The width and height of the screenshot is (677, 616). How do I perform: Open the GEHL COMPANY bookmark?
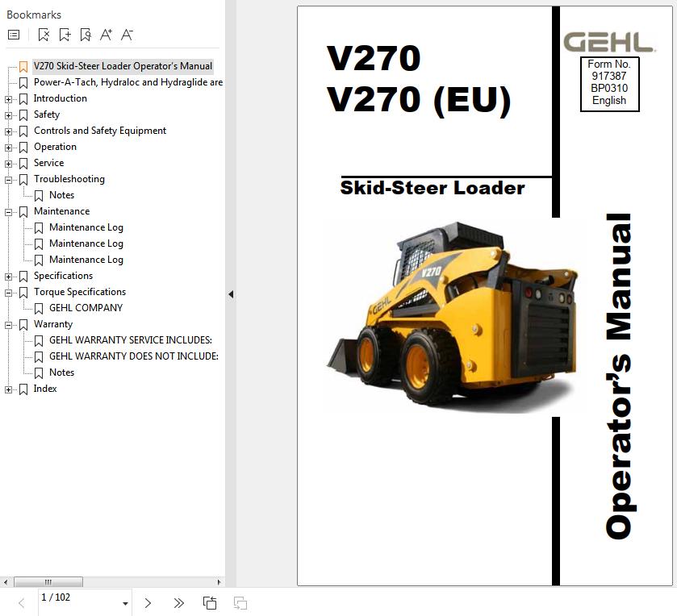tap(86, 307)
